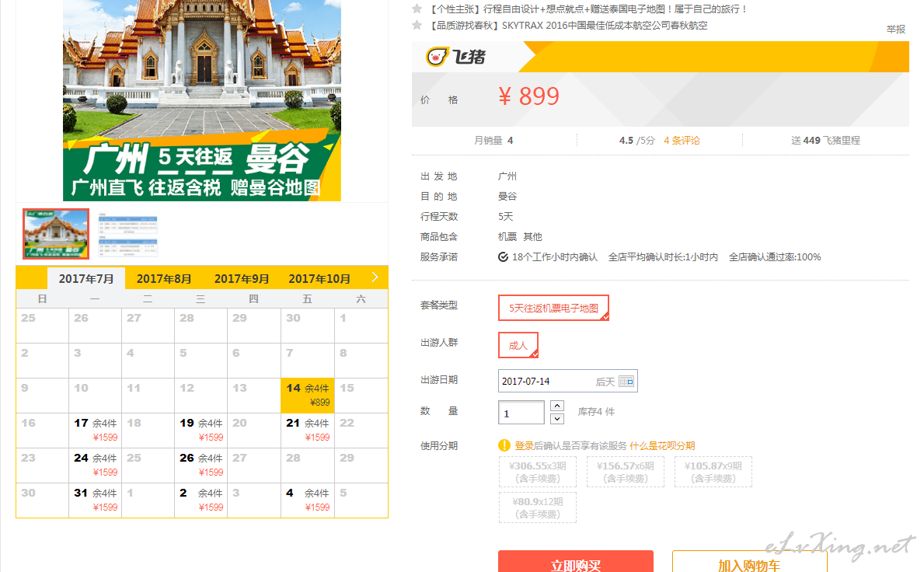Decrease quantity with the down arrow
The image size is (924, 572).
557,419
